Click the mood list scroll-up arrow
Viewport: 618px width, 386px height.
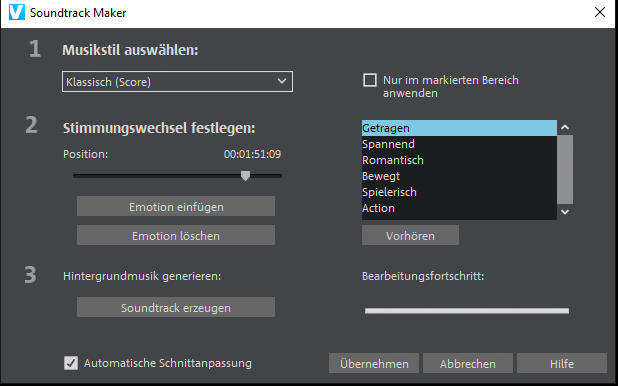tap(565, 127)
